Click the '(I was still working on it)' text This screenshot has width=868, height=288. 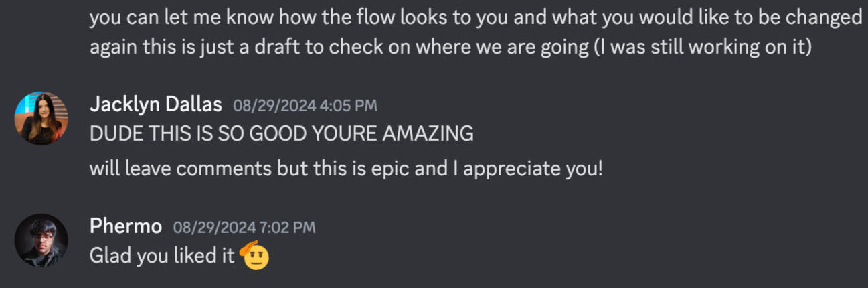click(703, 48)
